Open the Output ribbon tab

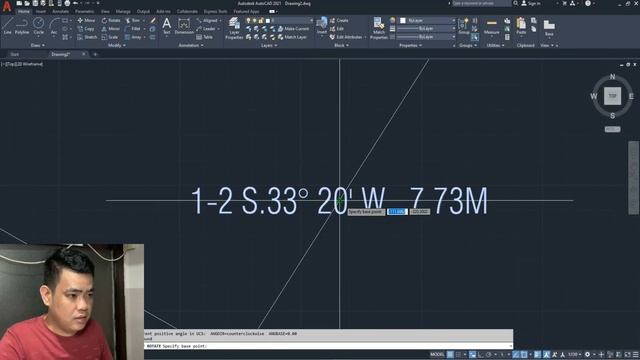(143, 12)
